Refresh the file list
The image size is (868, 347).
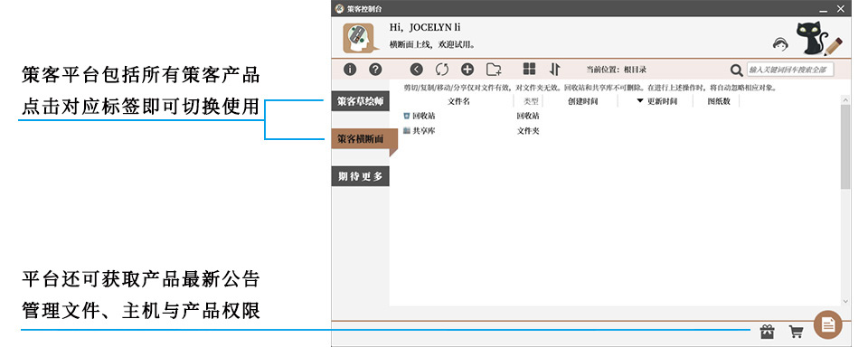442,70
